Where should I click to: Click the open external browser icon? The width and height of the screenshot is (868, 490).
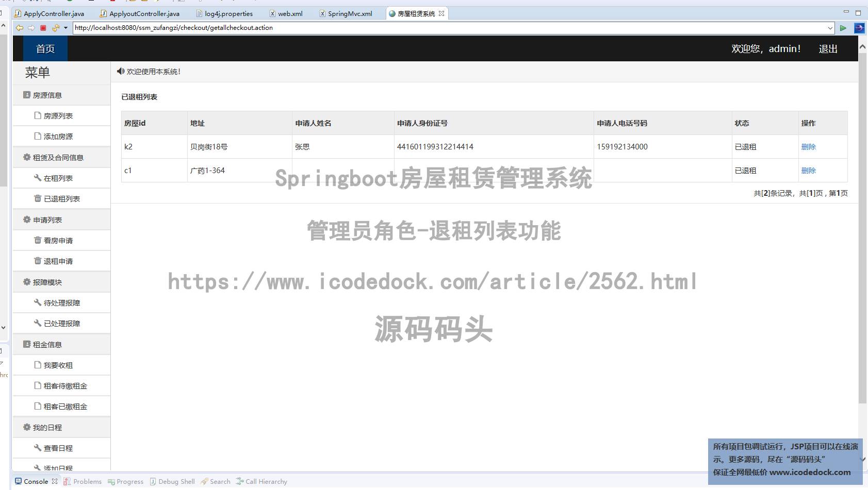tap(859, 28)
